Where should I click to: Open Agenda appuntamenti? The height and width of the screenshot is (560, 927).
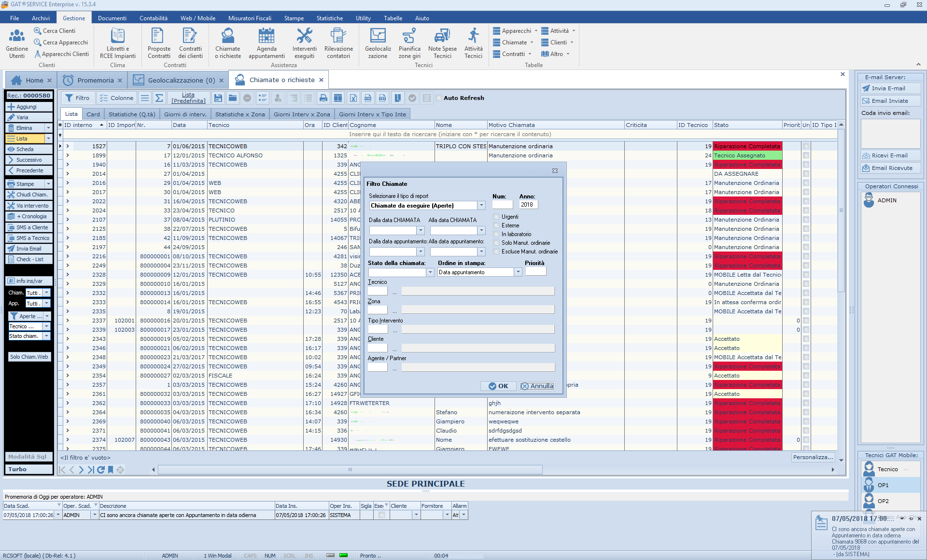click(267, 43)
